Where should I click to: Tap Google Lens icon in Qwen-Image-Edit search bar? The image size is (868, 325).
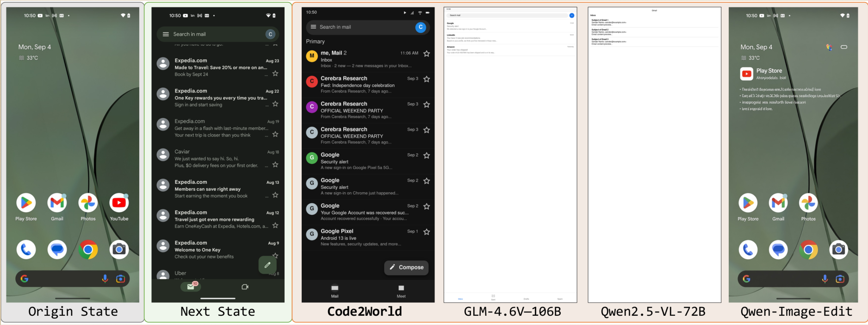(840, 279)
